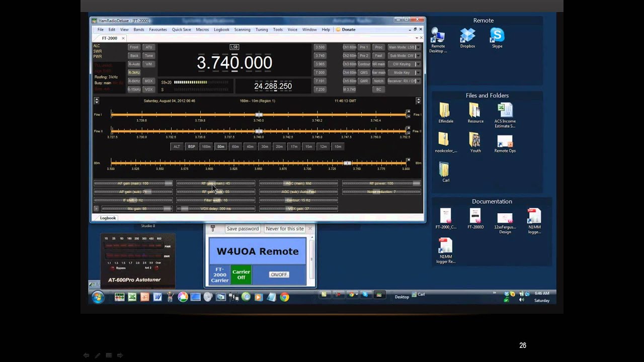
Task: Open the CW Keying dropdown
Action: tap(404, 64)
